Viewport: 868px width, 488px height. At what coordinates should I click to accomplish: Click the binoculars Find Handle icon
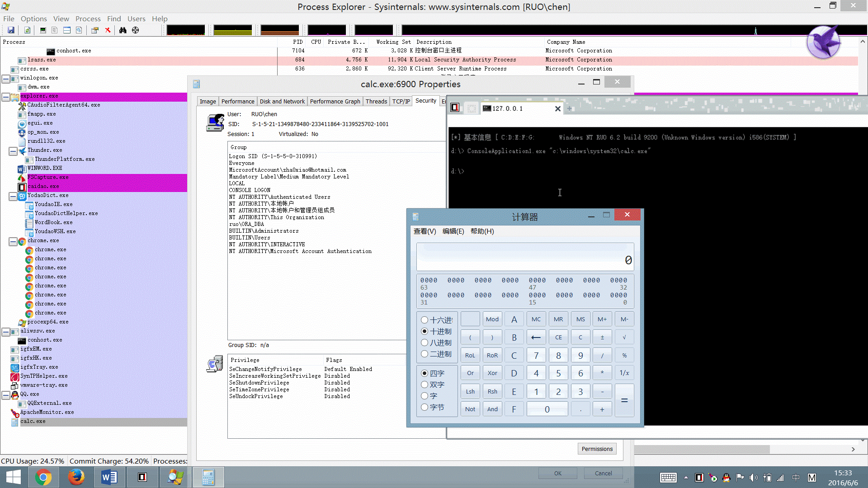point(123,30)
